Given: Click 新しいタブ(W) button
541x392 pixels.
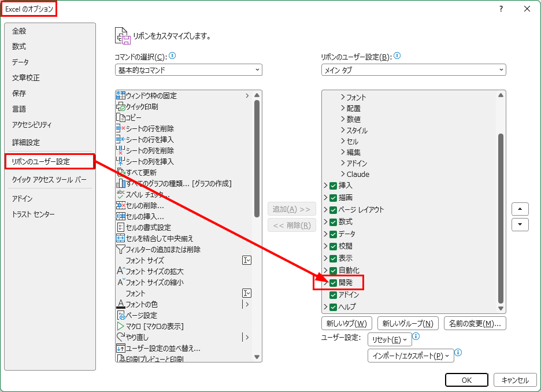Looking at the screenshot, I should pyautogui.click(x=346, y=323).
